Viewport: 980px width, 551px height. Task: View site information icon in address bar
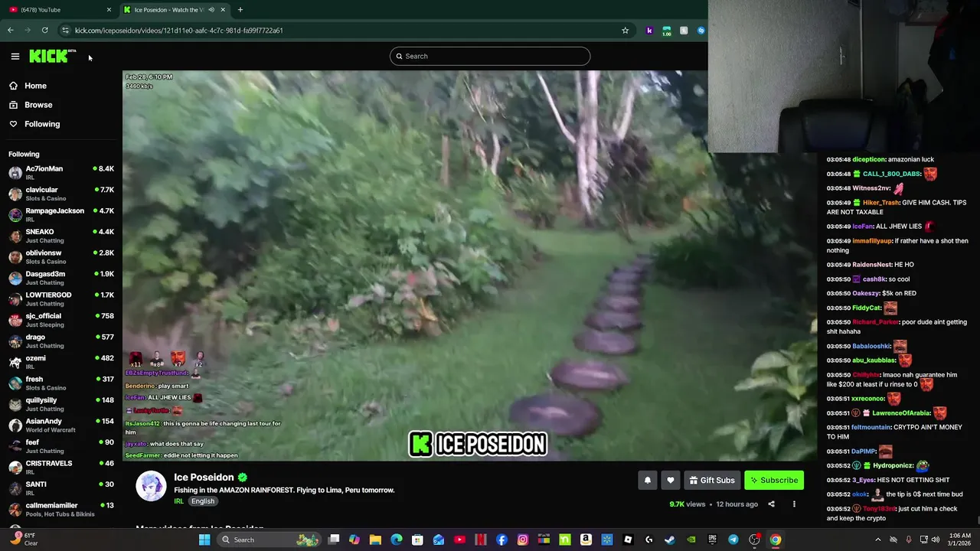(66, 30)
